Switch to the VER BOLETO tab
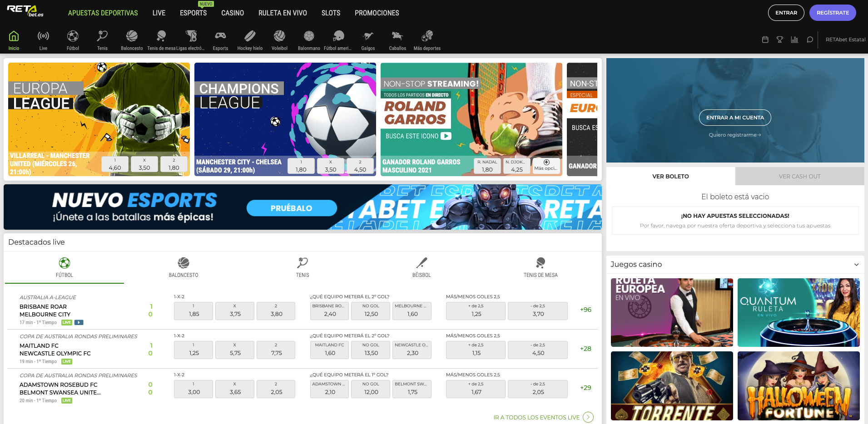 tap(670, 176)
